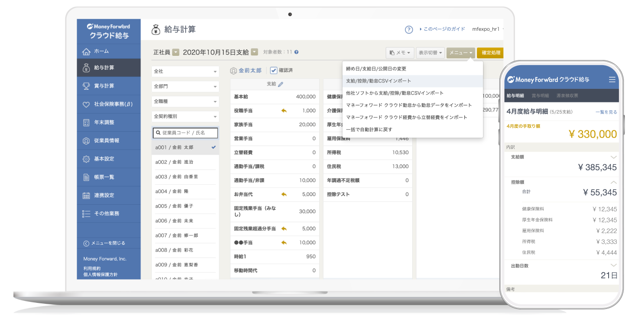Screen dimensions: 644x328
Task: Click the 確定処理 button
Action: 490,53
